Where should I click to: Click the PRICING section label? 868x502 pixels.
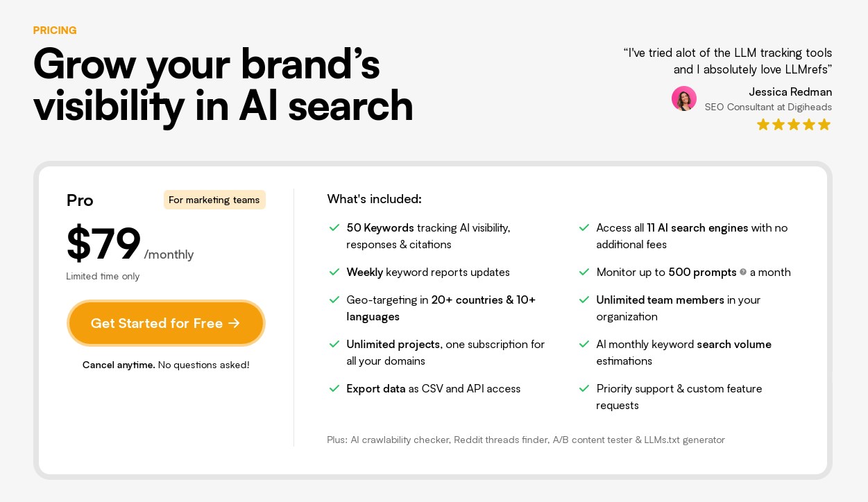click(55, 31)
